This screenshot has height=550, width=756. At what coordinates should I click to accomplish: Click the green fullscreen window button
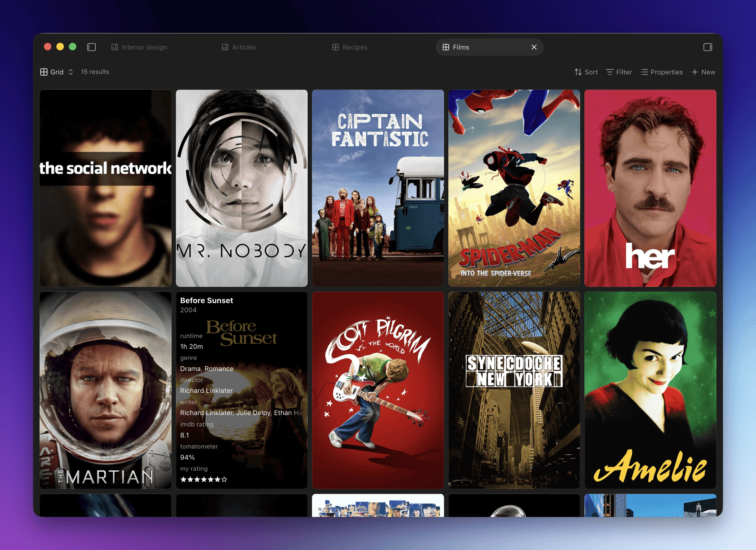click(x=73, y=47)
